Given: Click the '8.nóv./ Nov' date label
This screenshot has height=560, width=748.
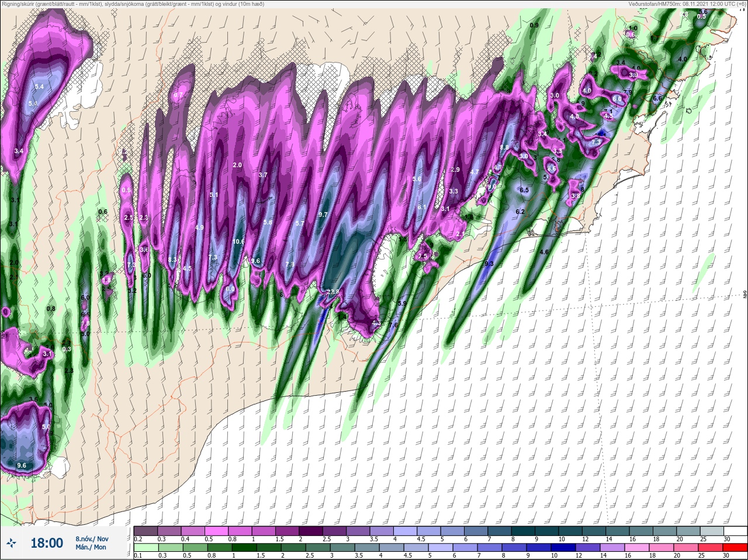Looking at the screenshot, I should (92, 538).
